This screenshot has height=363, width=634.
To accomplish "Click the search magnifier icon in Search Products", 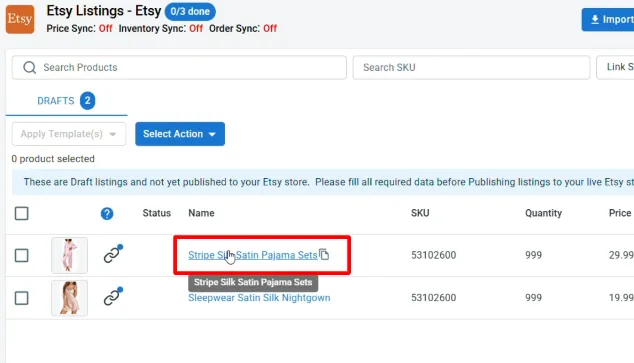I will [30, 68].
